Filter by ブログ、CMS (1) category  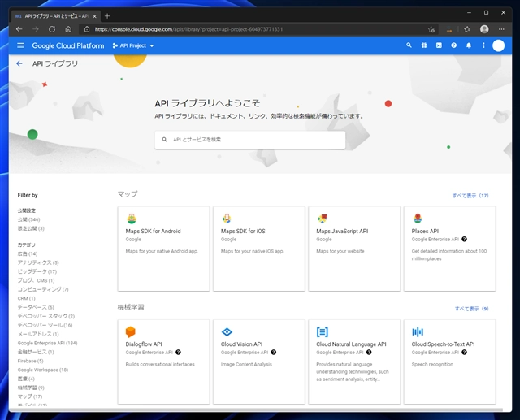(36, 280)
